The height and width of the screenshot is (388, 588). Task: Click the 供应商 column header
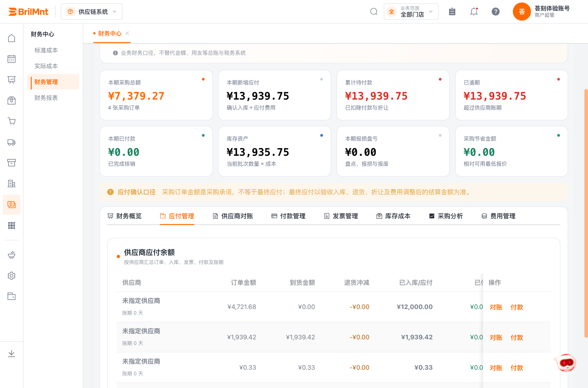point(132,283)
